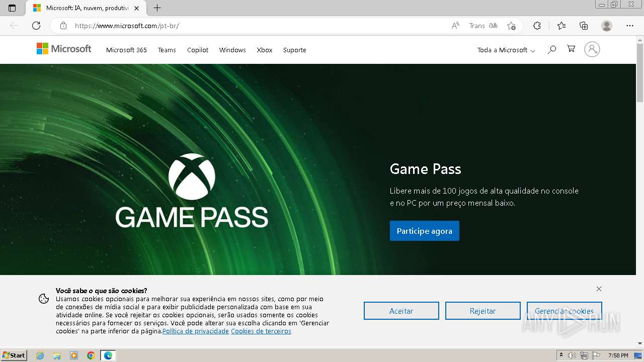Add page to favorites star icon
This screenshot has width=644, height=362.
[512, 26]
